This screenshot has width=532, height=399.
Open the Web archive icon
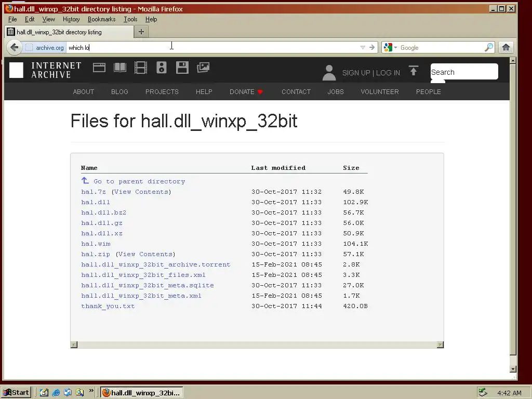(99, 68)
